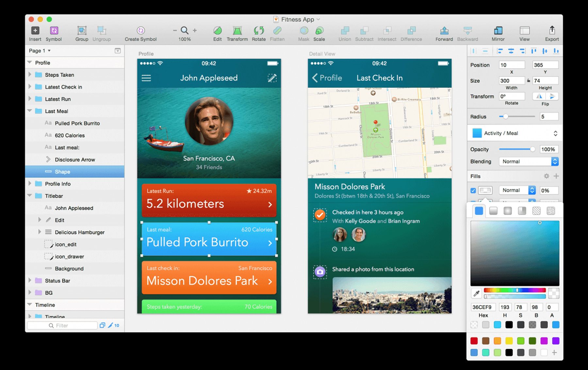Switch to the gradient fill tab
This screenshot has width=588, height=370.
(493, 210)
